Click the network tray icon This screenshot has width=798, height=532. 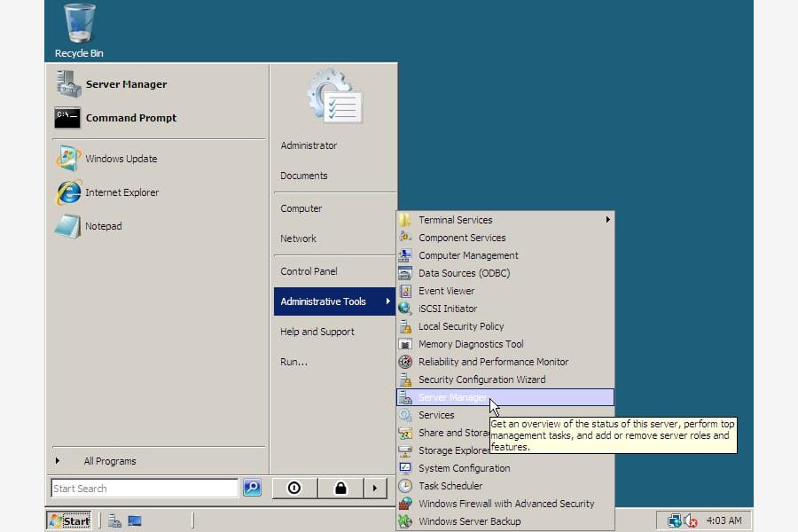click(675, 520)
